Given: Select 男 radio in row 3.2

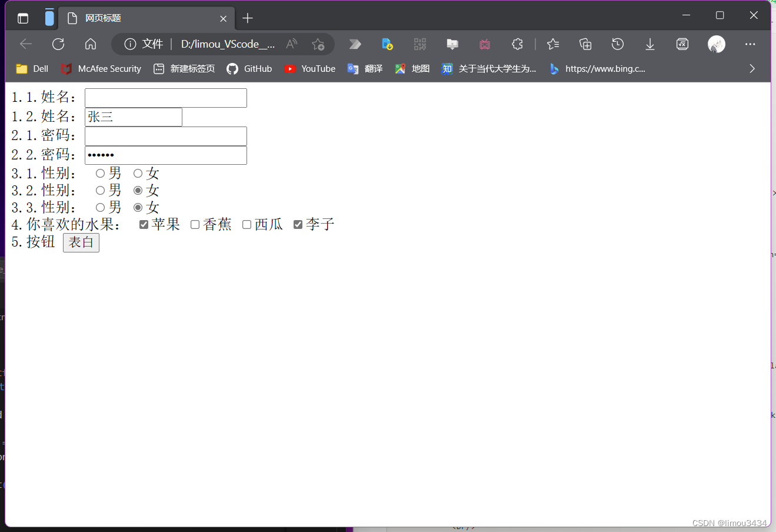Looking at the screenshot, I should point(100,190).
